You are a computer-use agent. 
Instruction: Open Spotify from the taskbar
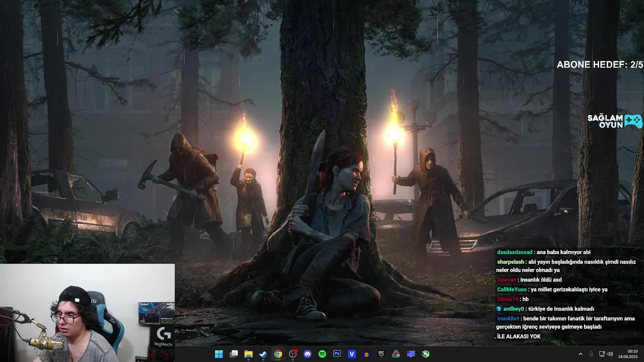pyautogui.click(x=322, y=354)
